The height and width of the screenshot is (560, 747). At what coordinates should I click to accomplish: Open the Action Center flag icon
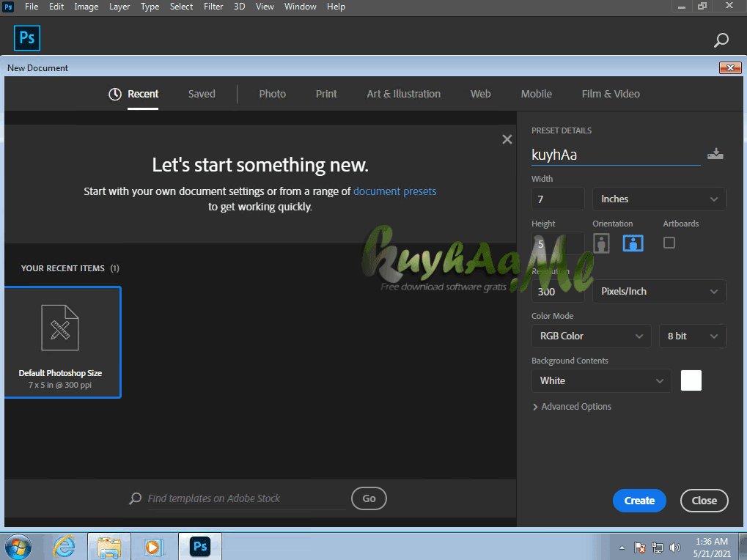point(640,548)
